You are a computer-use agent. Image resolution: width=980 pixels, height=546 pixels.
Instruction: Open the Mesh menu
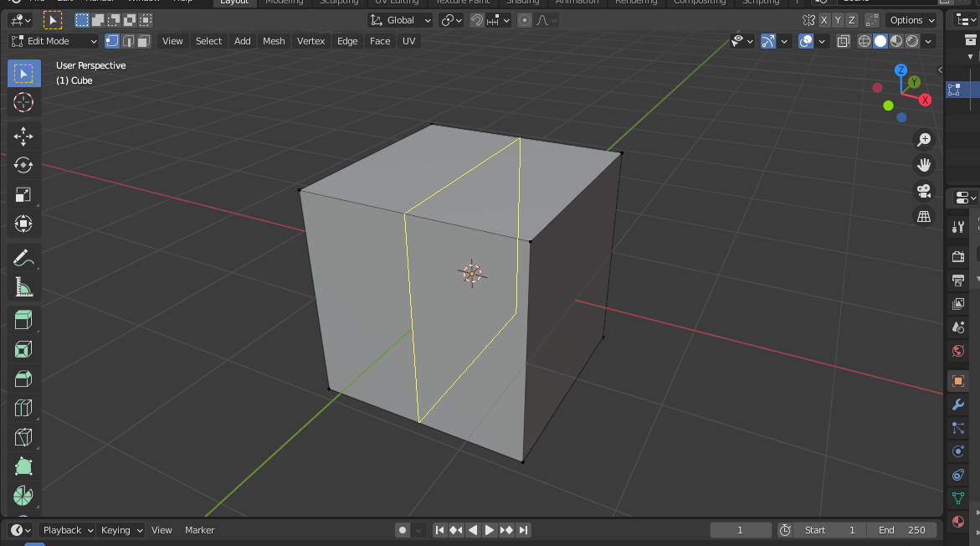[x=274, y=41]
